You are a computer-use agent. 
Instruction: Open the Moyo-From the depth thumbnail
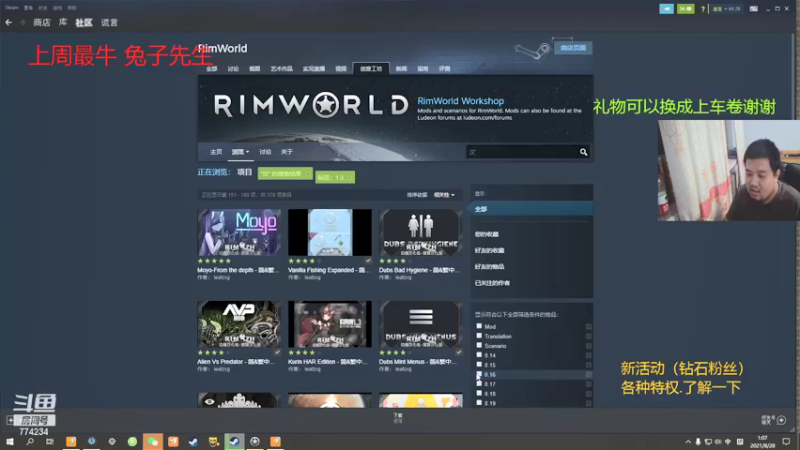239,232
